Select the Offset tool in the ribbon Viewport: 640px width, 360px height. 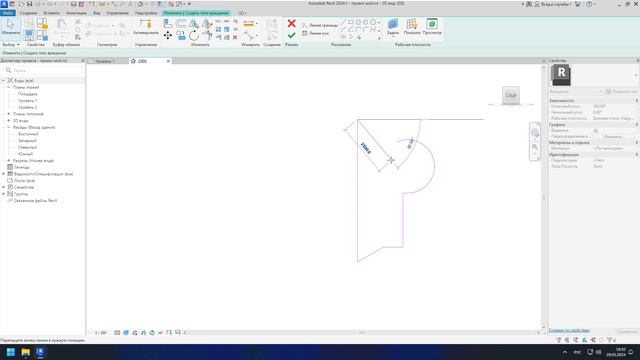(181, 23)
